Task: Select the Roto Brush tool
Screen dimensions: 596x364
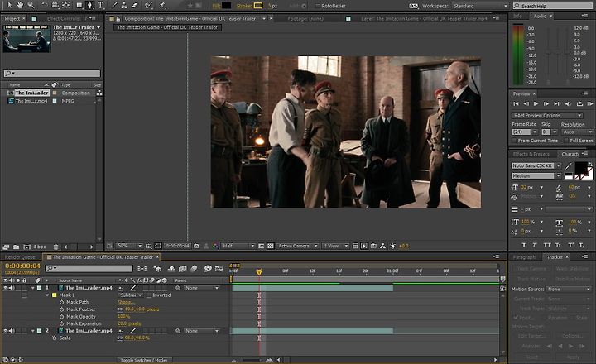Action: click(x=149, y=5)
